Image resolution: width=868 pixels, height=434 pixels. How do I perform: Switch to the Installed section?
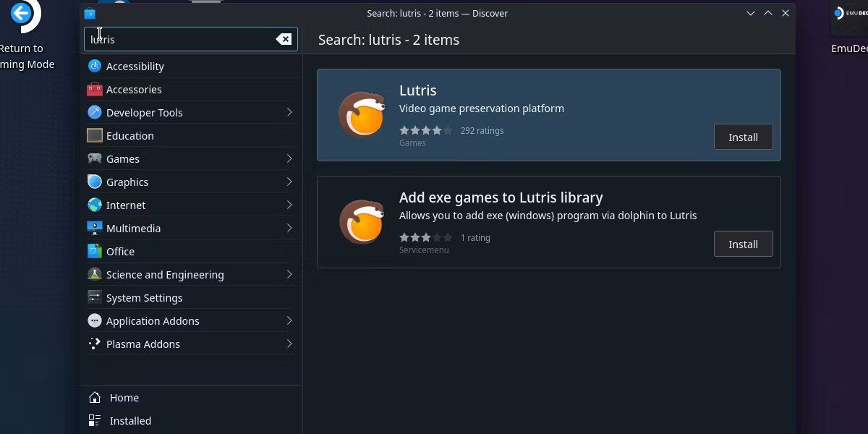click(x=129, y=420)
